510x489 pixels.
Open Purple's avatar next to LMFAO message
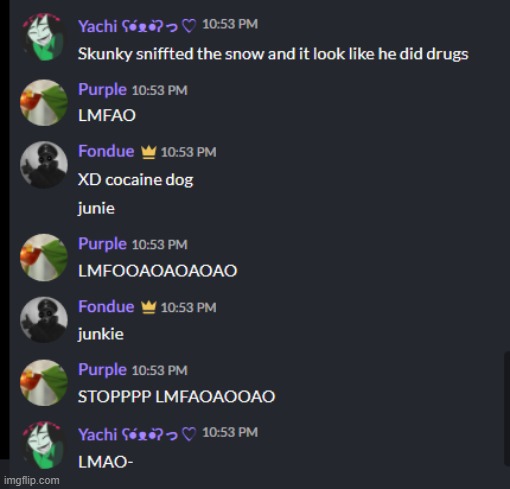tap(44, 103)
